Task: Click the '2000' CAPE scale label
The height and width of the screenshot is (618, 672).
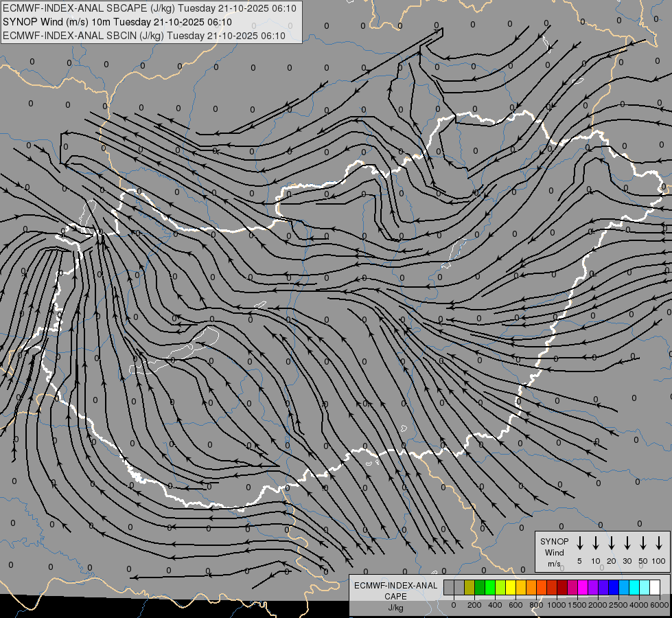Action: [x=598, y=605]
